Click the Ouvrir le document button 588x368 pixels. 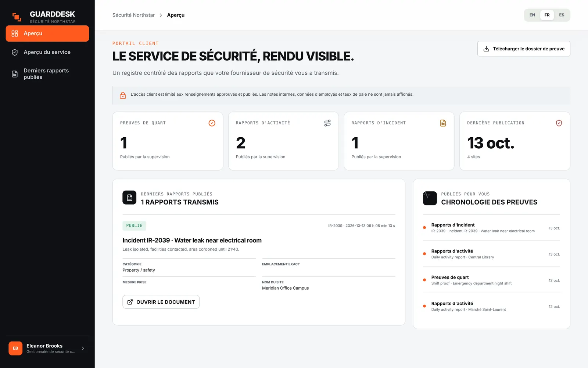tap(161, 302)
